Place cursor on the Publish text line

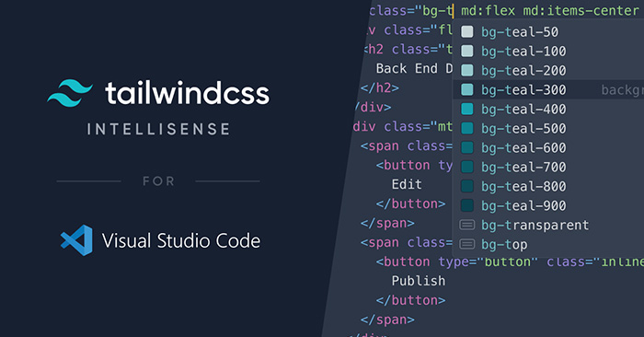418,281
